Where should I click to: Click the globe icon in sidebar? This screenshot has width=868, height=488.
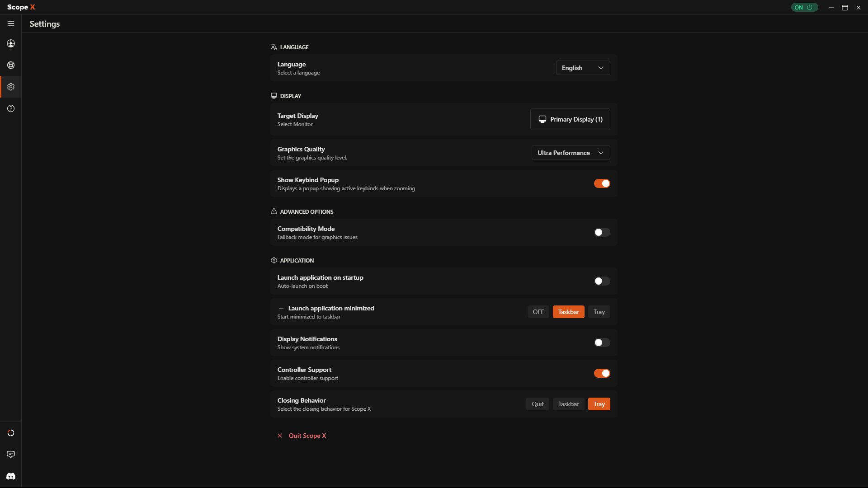[11, 65]
